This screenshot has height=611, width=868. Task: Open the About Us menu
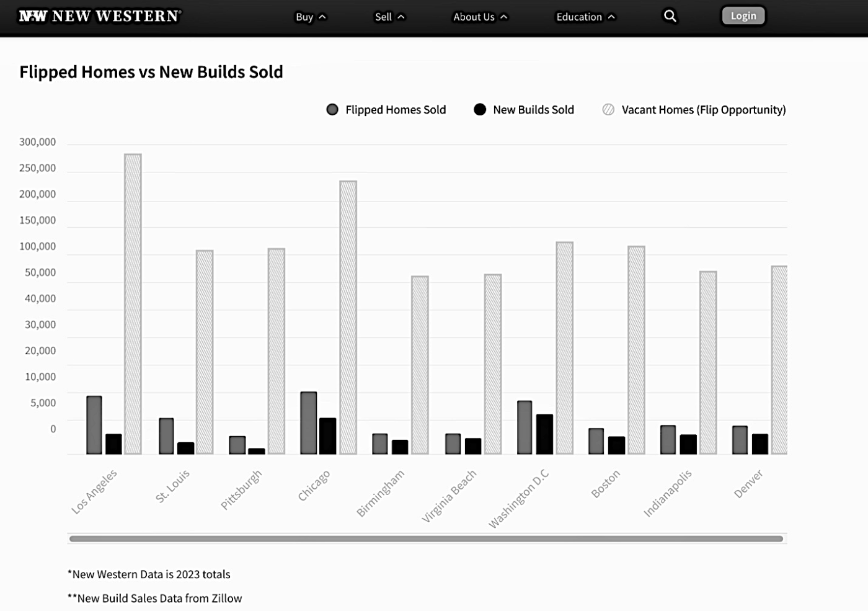(x=474, y=17)
